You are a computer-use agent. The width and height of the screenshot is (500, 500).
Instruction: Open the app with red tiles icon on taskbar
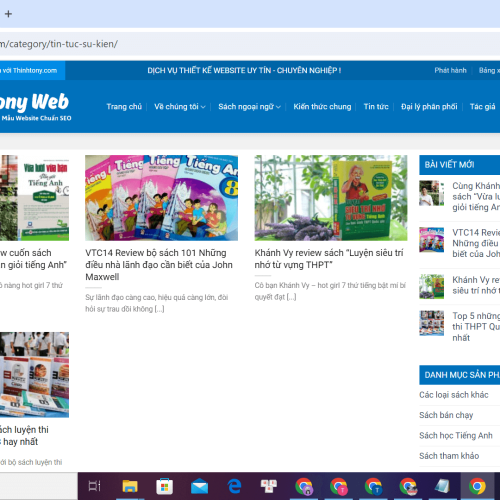coord(269,486)
